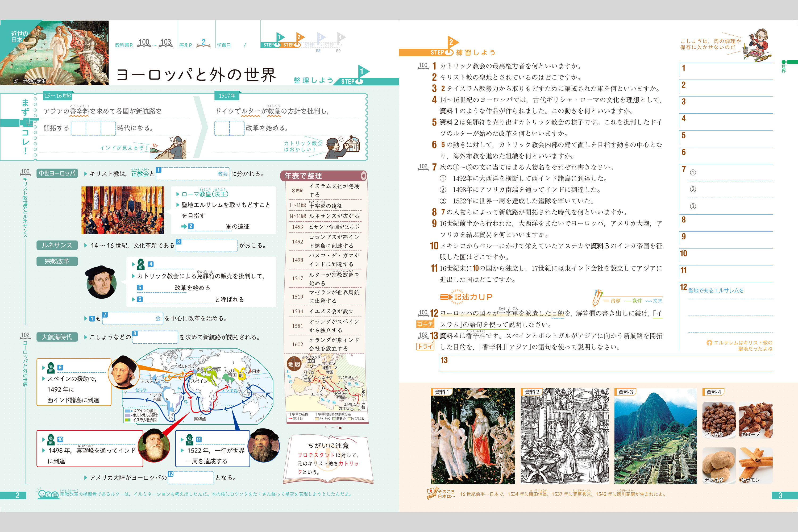Click the こしょう pepper photo in 資料4
The height and width of the screenshot is (532, 798).
[x=719, y=420]
